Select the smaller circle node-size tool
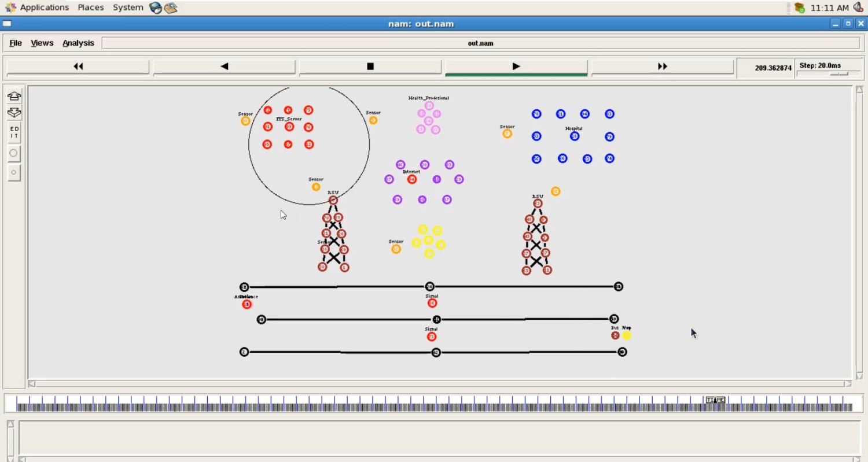 click(14, 172)
